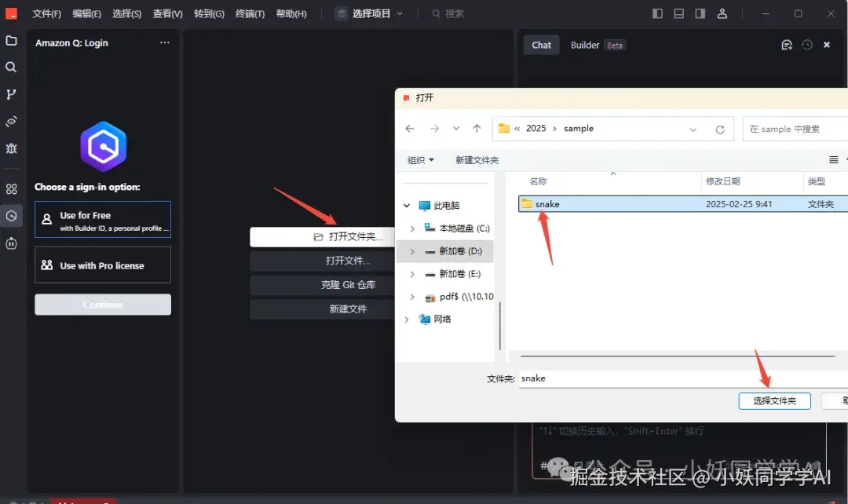Toggle primary sidebar layout icon
The height and width of the screenshot is (504, 848).
click(658, 13)
